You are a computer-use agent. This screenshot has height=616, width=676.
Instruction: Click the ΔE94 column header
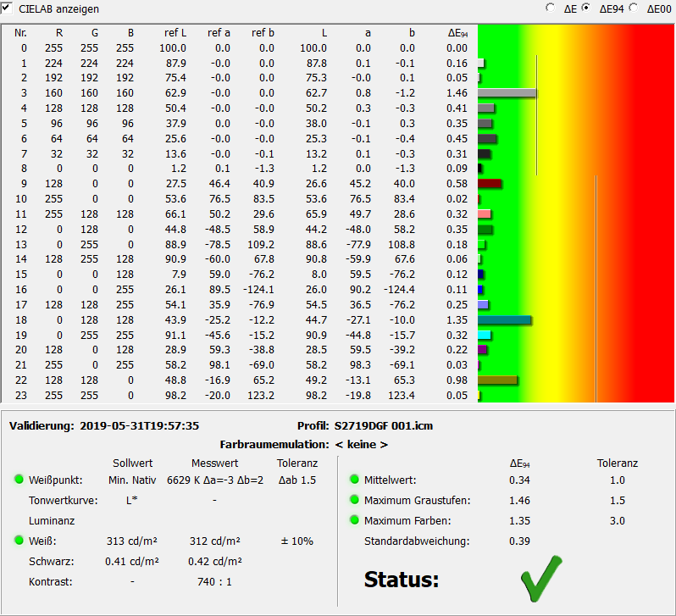457,33
